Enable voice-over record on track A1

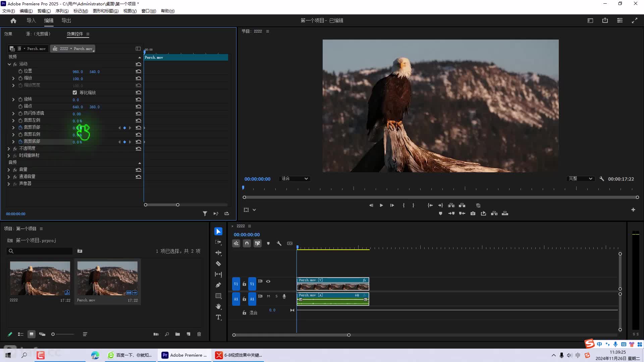[x=284, y=296]
